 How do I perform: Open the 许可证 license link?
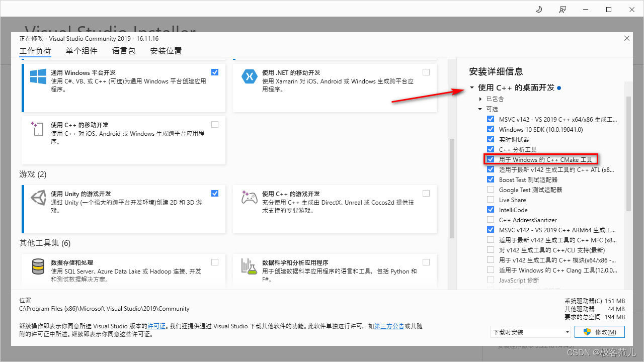156,326
